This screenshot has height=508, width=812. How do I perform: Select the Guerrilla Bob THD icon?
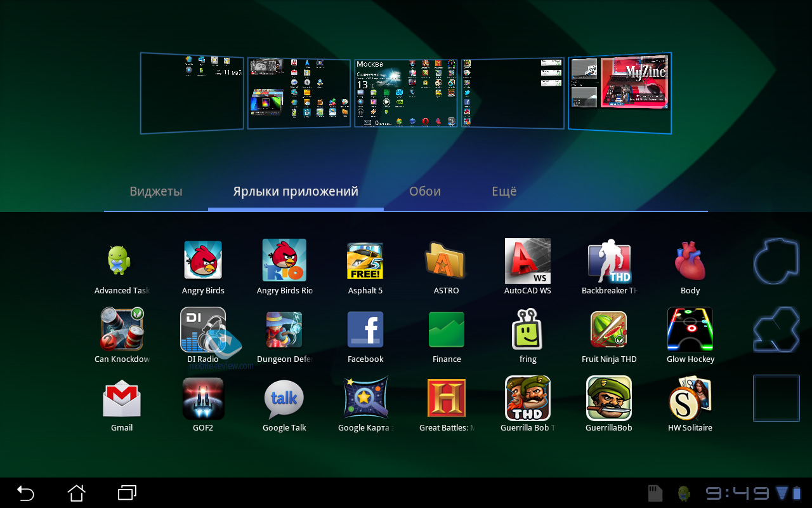click(528, 398)
